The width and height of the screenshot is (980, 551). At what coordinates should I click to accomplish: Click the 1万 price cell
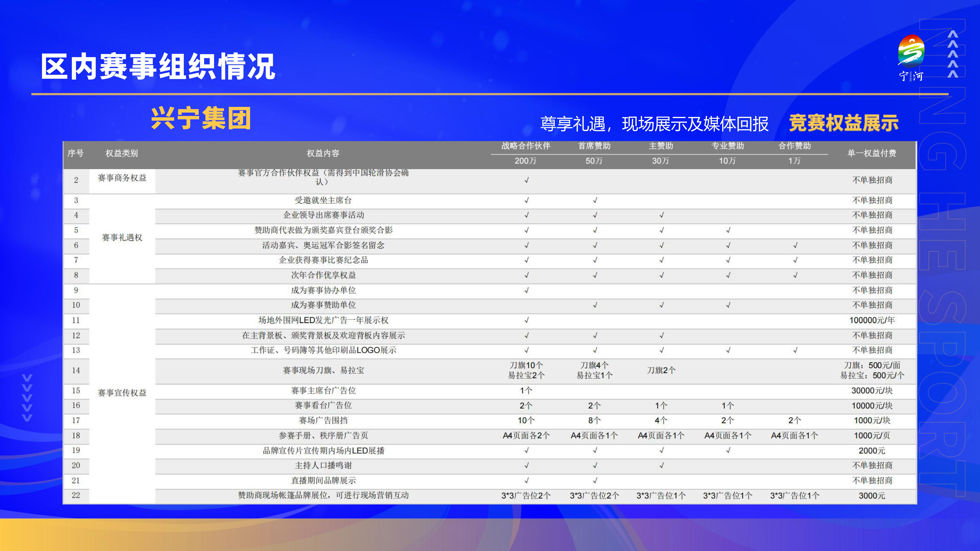pyautogui.click(x=794, y=161)
